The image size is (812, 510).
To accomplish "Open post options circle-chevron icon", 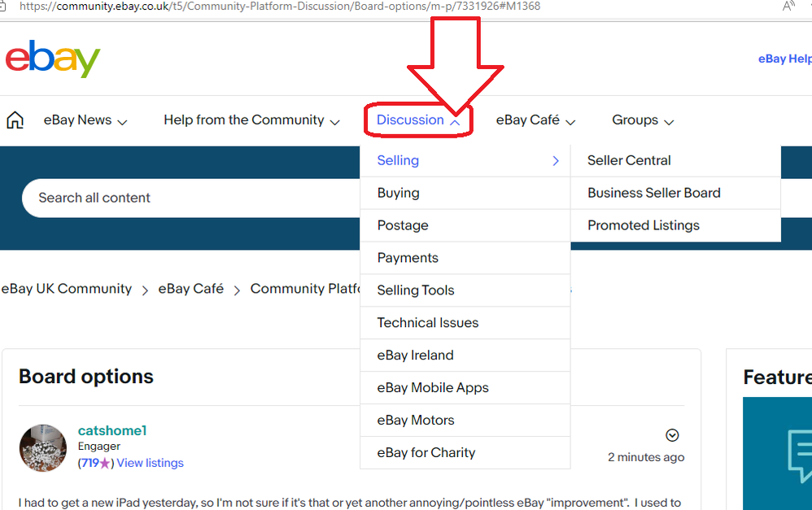I will tap(672, 435).
